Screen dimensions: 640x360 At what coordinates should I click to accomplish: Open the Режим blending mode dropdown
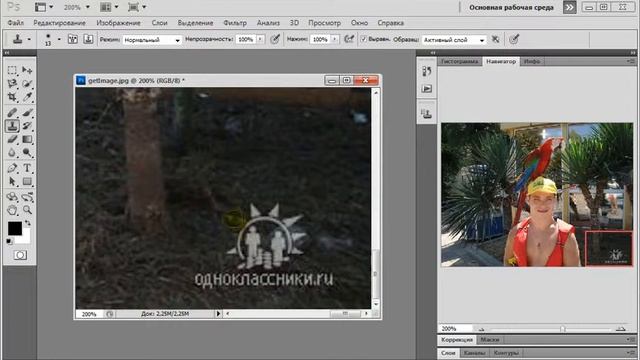click(152, 40)
